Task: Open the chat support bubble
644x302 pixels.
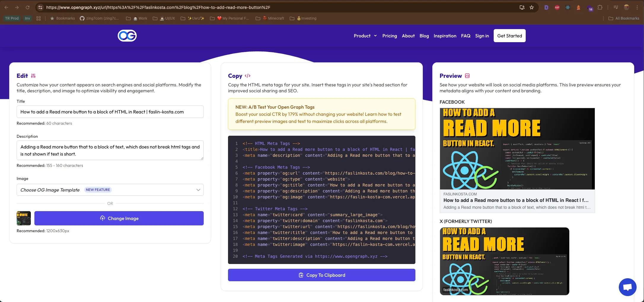Action: click(x=627, y=287)
